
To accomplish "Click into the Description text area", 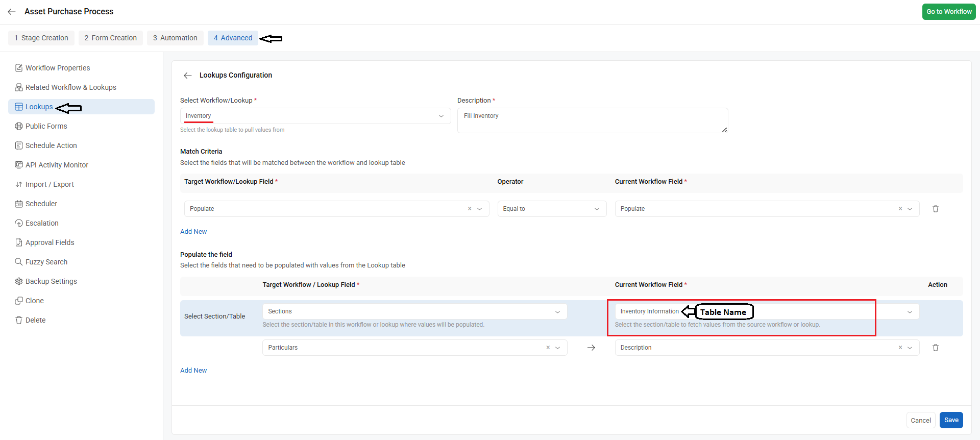I will pyautogui.click(x=592, y=120).
